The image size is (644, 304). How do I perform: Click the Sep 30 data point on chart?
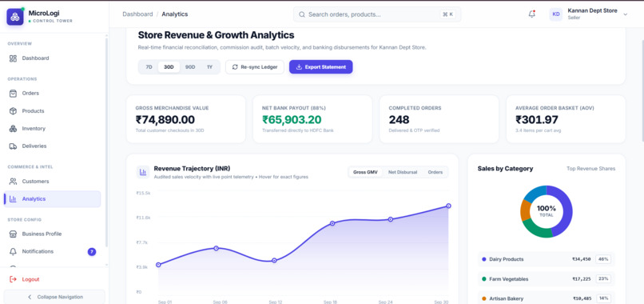click(x=448, y=206)
